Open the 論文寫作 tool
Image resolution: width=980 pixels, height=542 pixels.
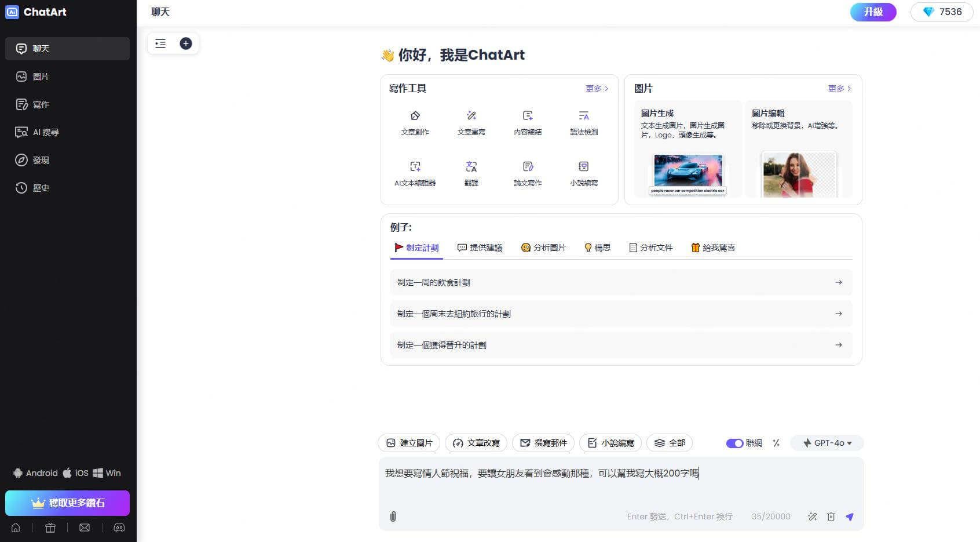click(528, 174)
